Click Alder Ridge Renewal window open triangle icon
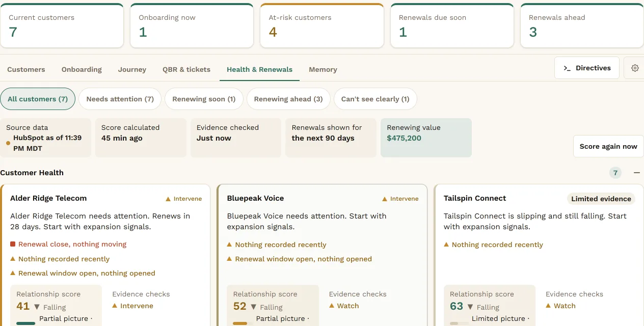 [x=13, y=273]
